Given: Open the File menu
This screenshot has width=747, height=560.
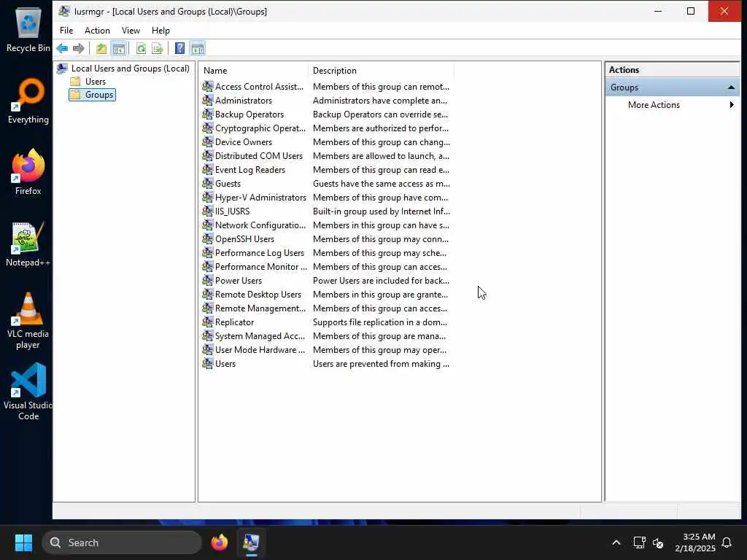Looking at the screenshot, I should [66, 31].
